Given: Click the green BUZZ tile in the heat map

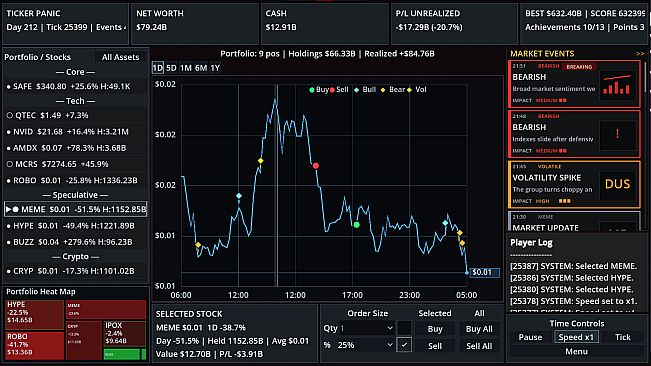Looking at the screenshot, I should [x=122, y=354].
